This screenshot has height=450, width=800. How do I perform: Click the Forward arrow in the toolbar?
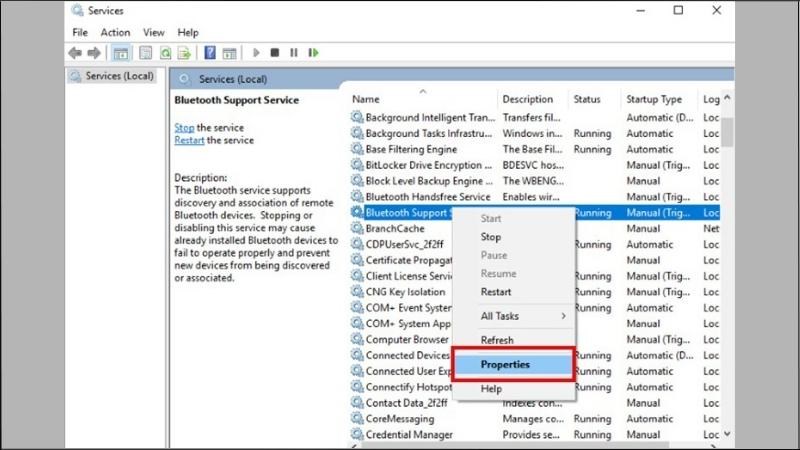(x=94, y=52)
